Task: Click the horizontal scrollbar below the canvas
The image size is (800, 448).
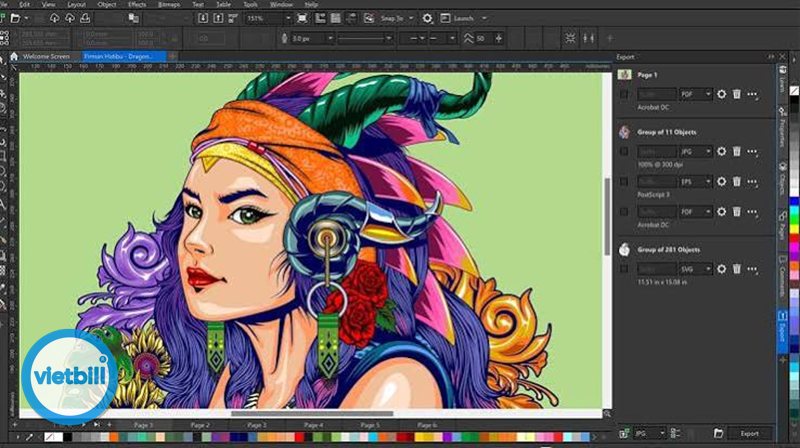Action: tap(312, 414)
